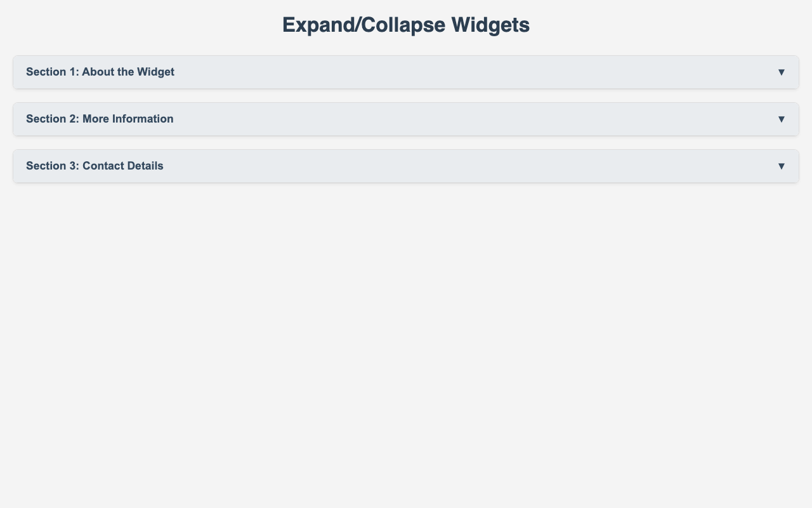The image size is (812, 508).
Task: Click the "Section 1: About the Widget" label
Action: (x=100, y=72)
